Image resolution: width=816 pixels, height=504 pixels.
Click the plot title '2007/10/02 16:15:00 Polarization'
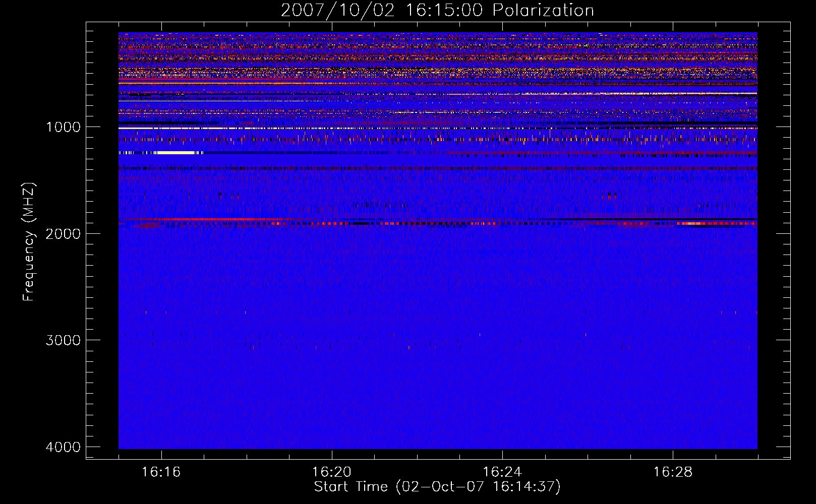(437, 10)
